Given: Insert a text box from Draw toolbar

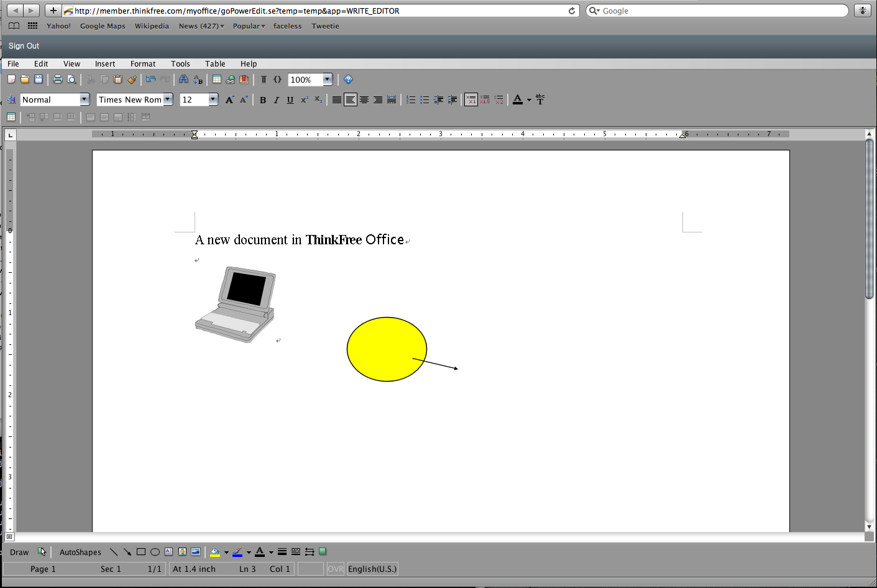Looking at the screenshot, I should 168,552.
